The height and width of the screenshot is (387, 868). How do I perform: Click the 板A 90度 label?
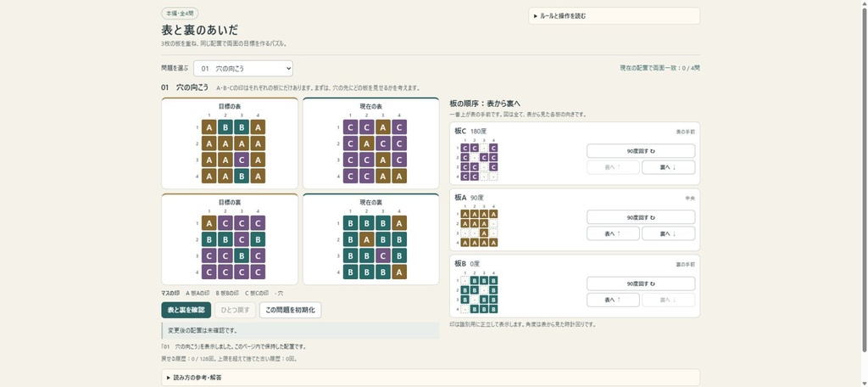[470, 198]
